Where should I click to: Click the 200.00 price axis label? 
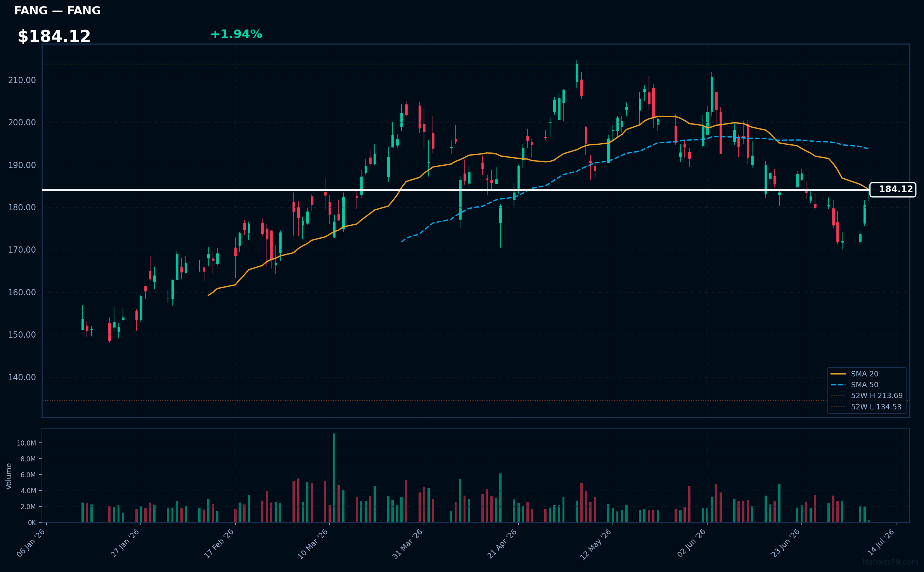pos(22,123)
